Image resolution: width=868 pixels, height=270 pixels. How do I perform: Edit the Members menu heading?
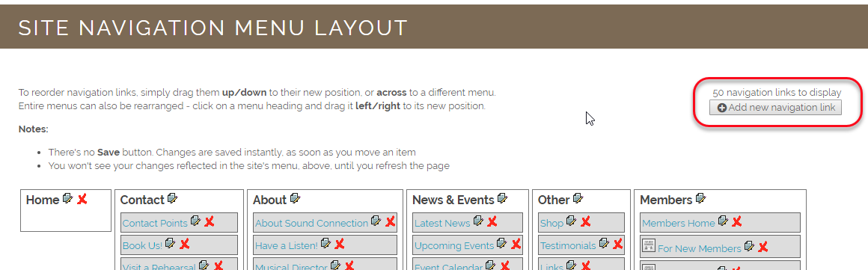pyautogui.click(x=700, y=198)
